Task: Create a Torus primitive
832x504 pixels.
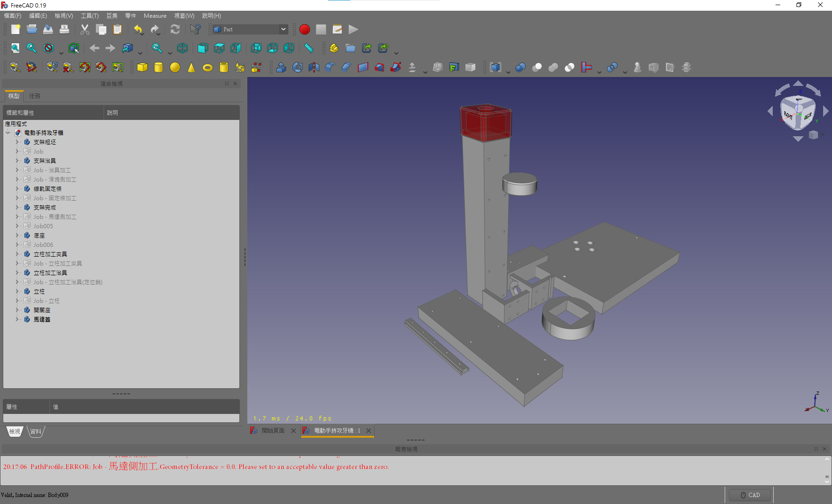Action: pos(208,68)
